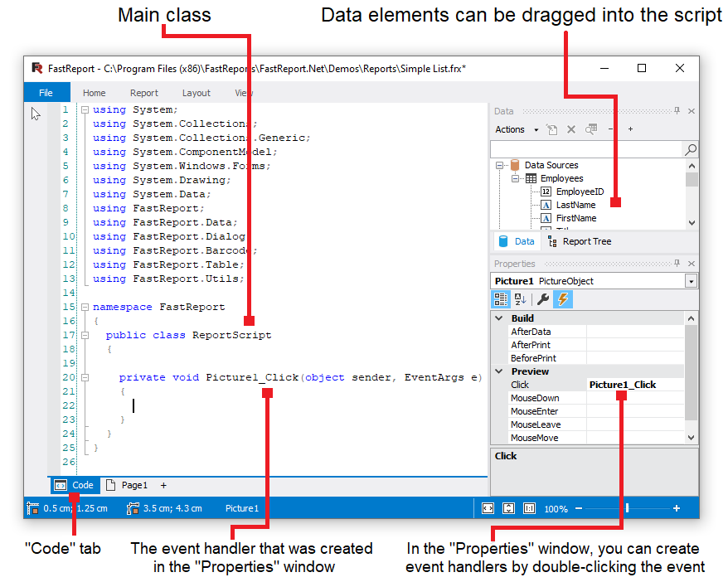Open the Picture1 object selector dropdown
The width and height of the screenshot is (728, 582).
pos(692,281)
